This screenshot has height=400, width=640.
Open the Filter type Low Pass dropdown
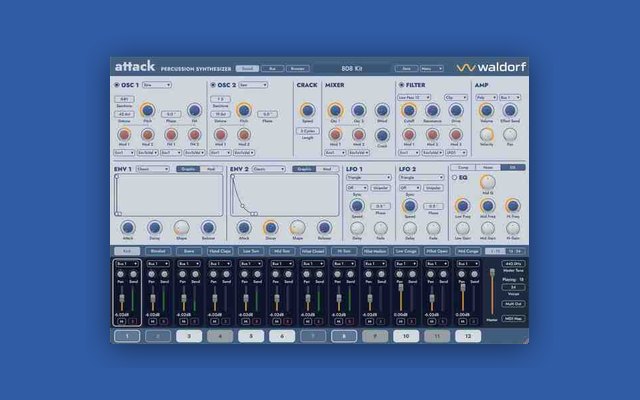pyautogui.click(x=414, y=98)
